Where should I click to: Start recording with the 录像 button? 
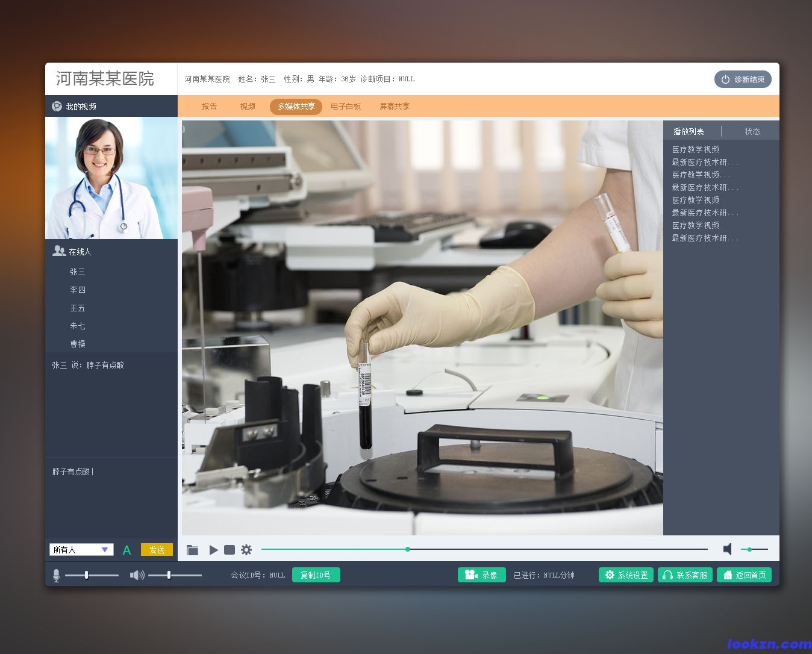pos(481,575)
